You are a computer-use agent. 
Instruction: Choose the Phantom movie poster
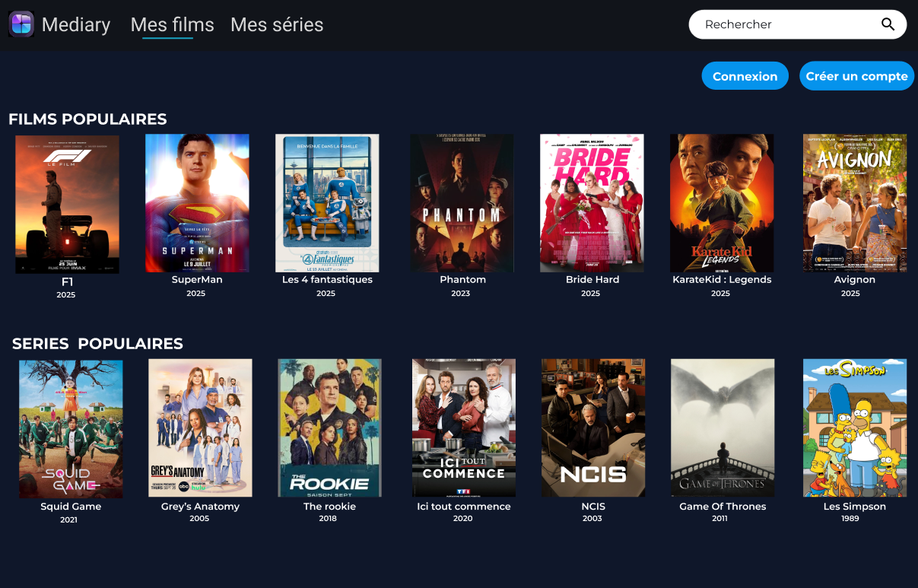(462, 203)
